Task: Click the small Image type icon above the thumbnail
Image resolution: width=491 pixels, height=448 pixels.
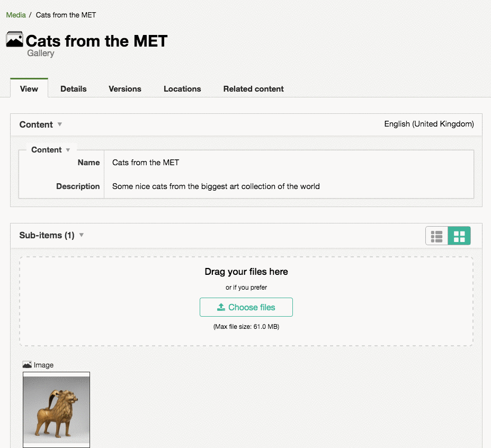Action: (x=27, y=365)
